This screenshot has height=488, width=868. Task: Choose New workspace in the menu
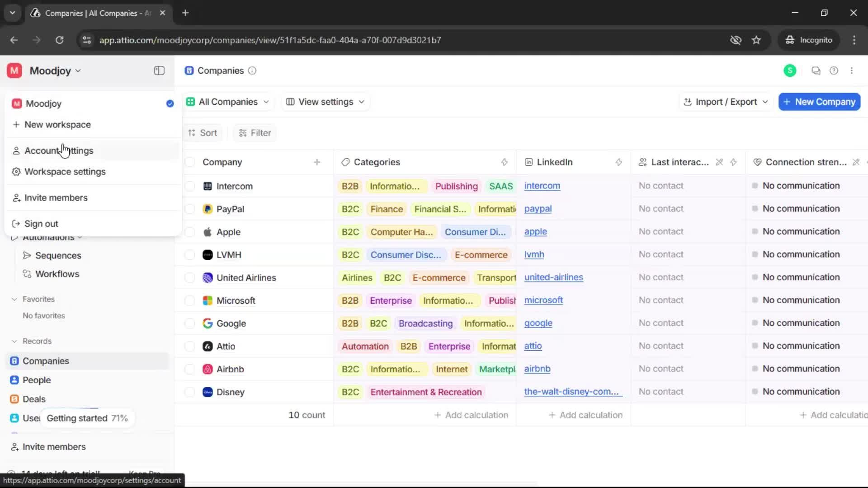point(93,125)
